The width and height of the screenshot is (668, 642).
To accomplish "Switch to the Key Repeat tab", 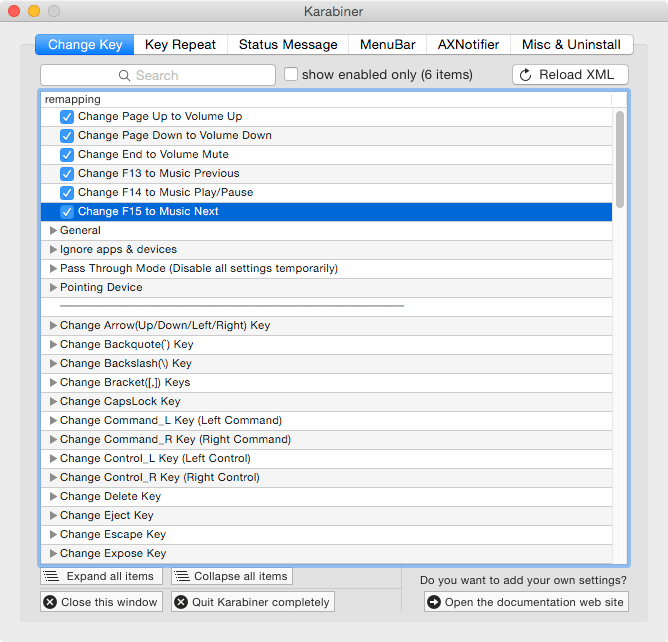I will 180,45.
